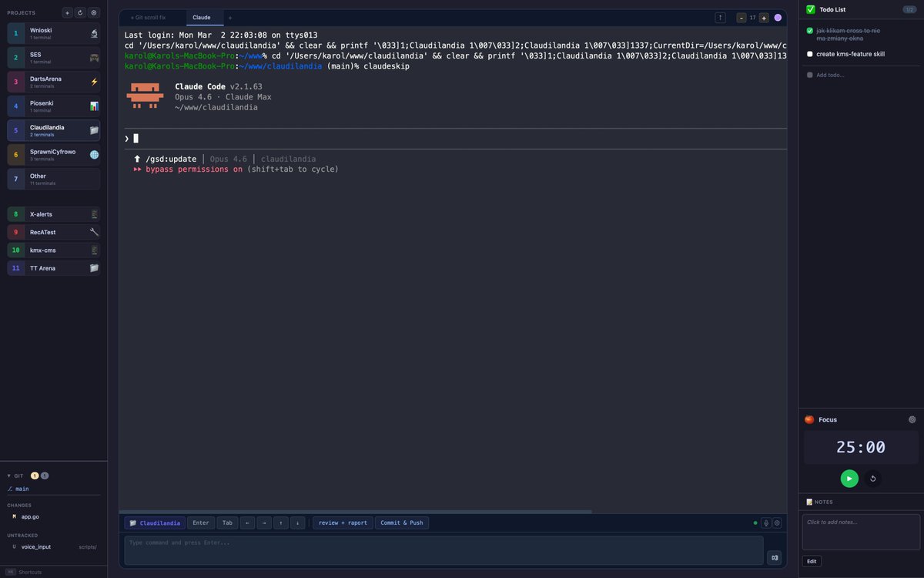The image size is (924, 578).
Task: Open the purple terminal color swatch
Action: pos(778,17)
